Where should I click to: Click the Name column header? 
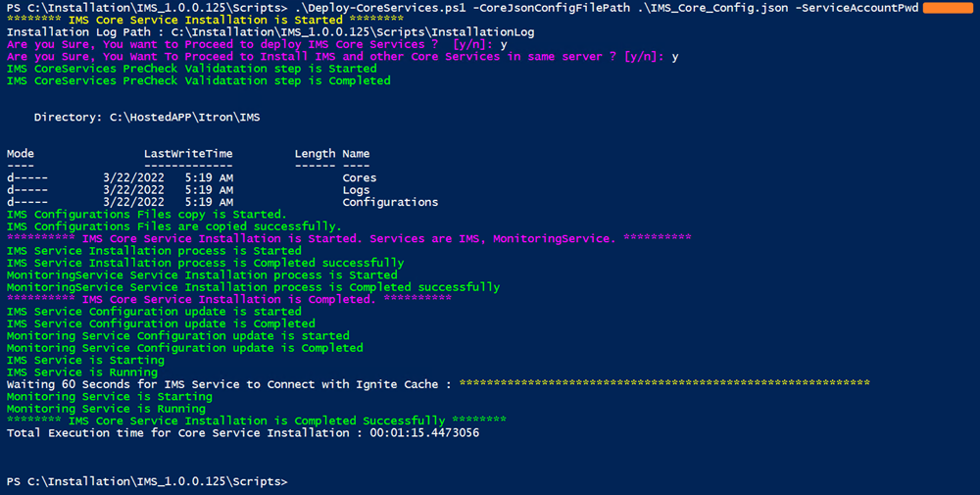356,154
